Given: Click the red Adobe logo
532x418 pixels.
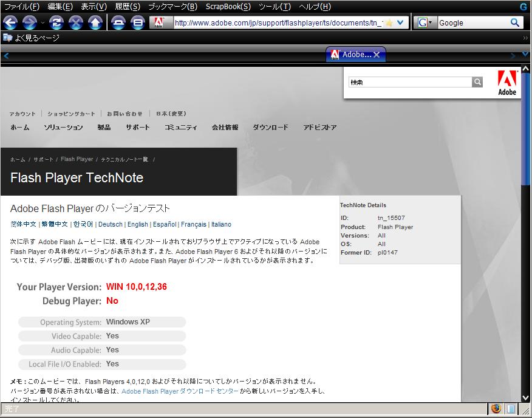Looking at the screenshot, I should pos(507,83).
